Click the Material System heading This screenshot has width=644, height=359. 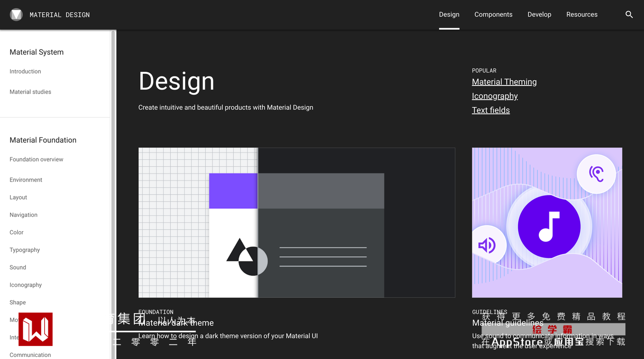pos(36,52)
